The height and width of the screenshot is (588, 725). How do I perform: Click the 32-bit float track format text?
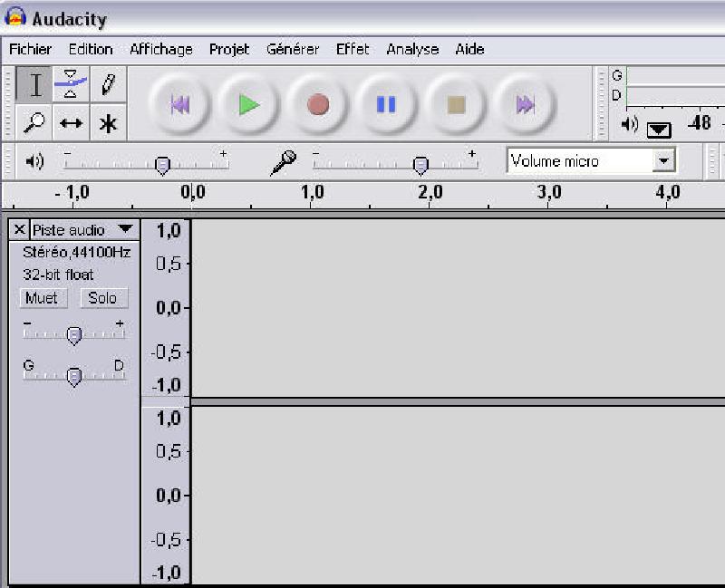click(x=58, y=275)
